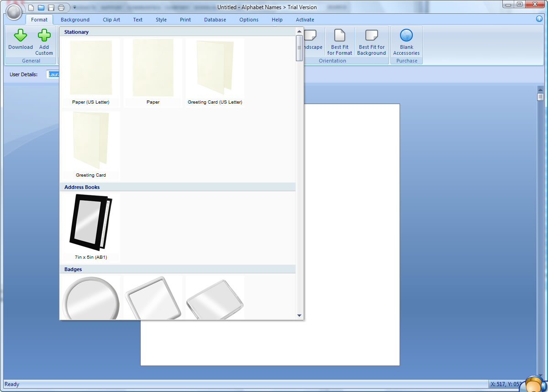Click the Open folder quick access icon
The image size is (548, 392).
(x=41, y=7)
